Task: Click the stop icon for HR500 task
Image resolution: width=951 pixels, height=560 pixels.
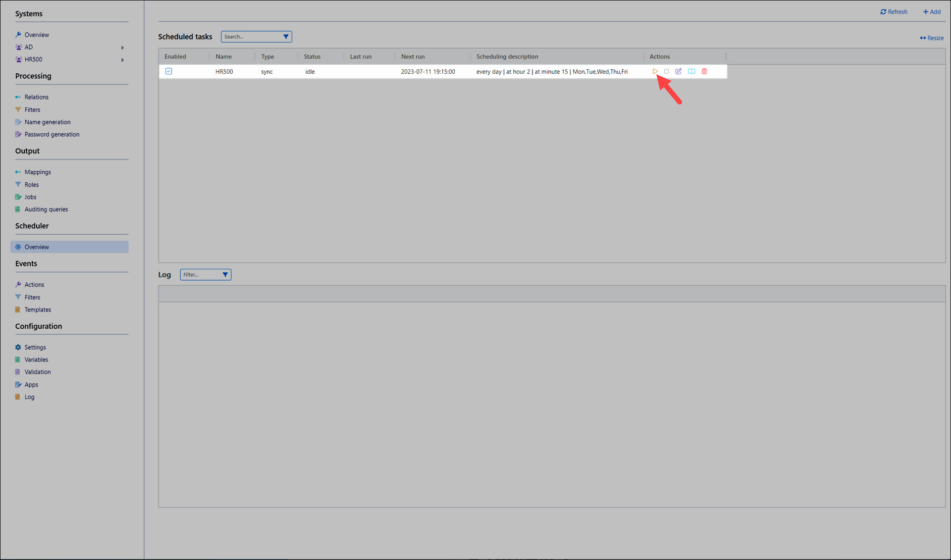Action: click(667, 71)
